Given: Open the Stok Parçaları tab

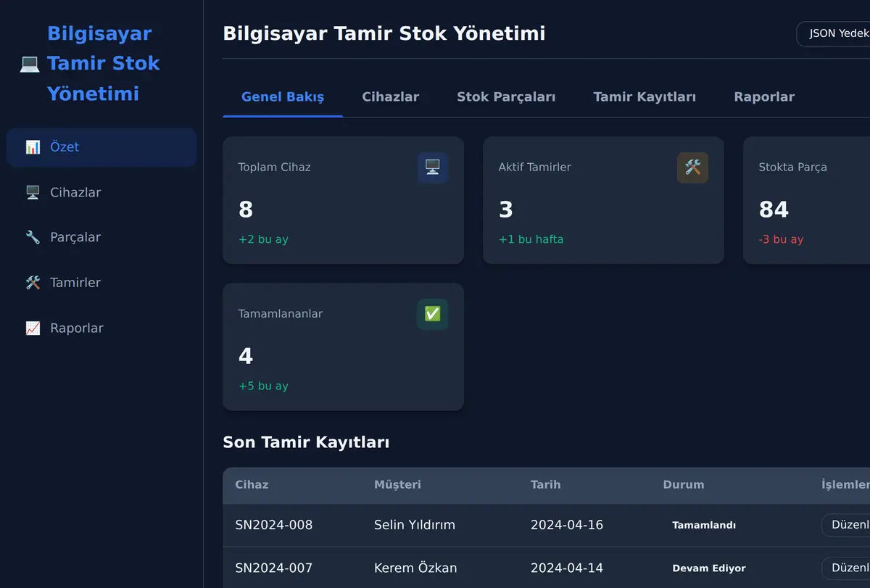Looking at the screenshot, I should 506,97.
